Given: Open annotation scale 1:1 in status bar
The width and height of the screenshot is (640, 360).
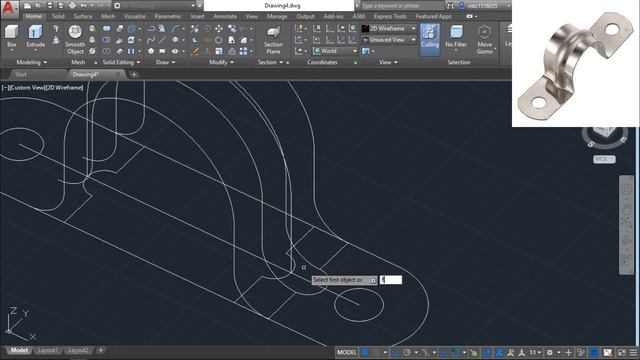Looking at the screenshot, I should click(535, 352).
